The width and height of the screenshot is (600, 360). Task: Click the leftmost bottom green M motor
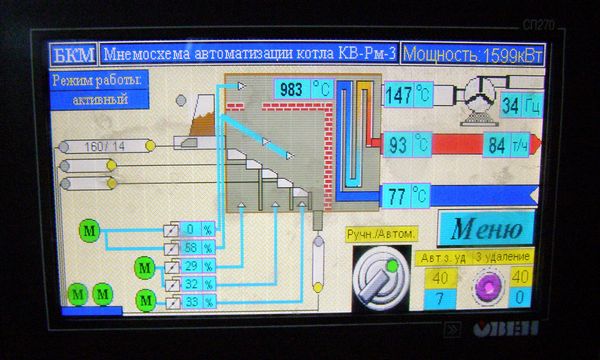coord(78,294)
